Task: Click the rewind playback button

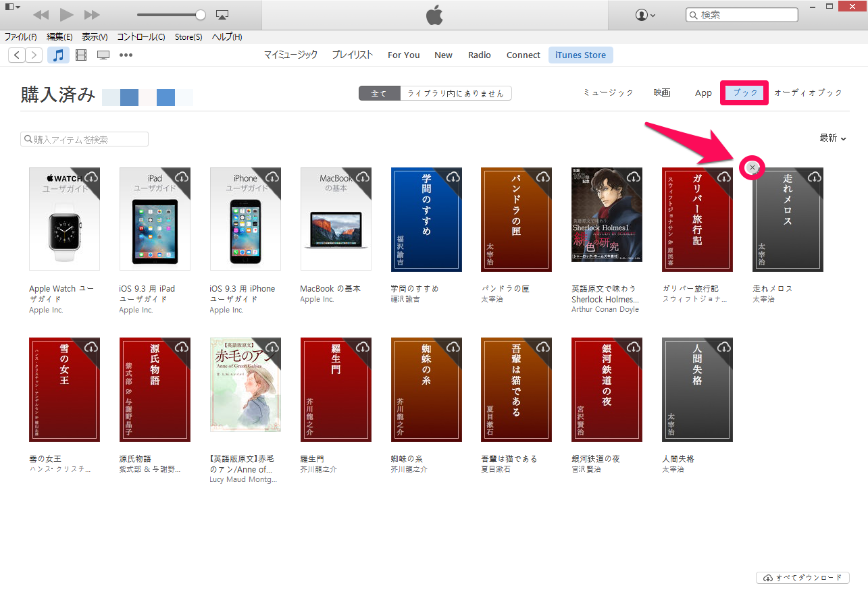Action: 41,15
